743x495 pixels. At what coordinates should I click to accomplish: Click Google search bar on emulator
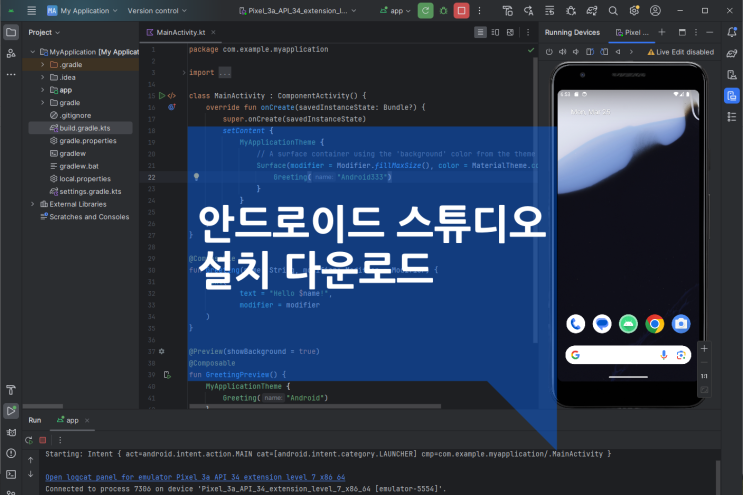pos(628,355)
